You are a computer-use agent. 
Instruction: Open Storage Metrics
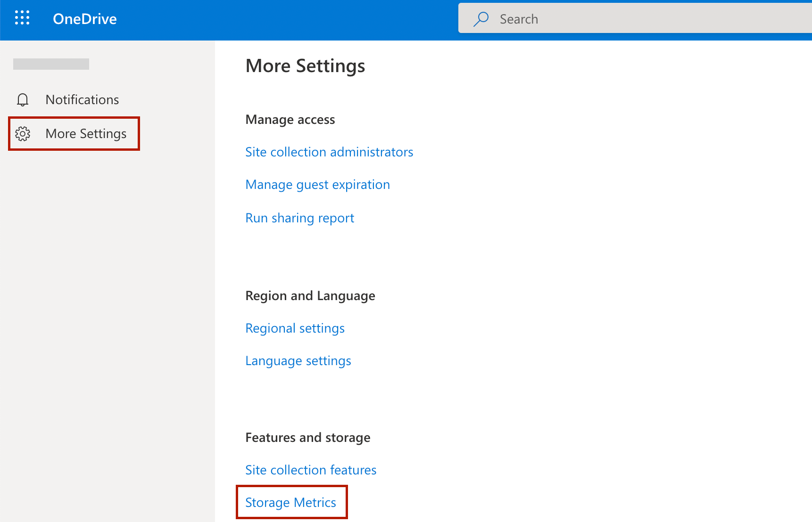click(290, 502)
